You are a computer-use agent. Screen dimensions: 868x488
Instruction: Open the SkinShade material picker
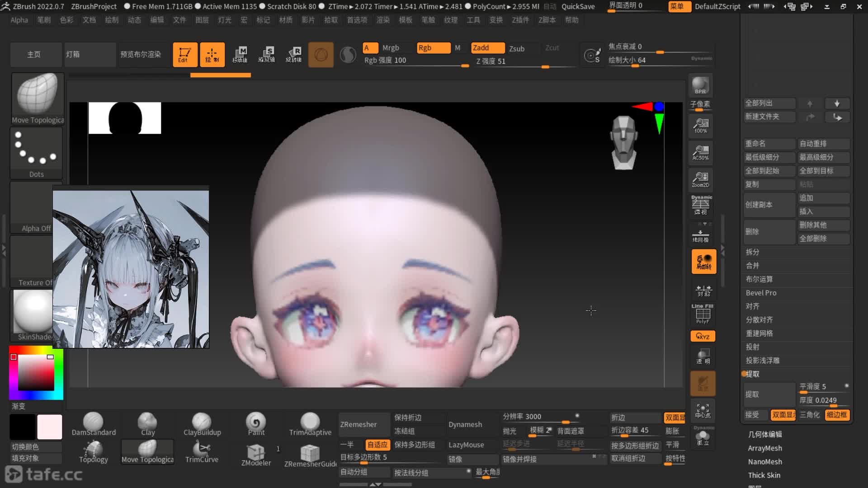(x=32, y=315)
